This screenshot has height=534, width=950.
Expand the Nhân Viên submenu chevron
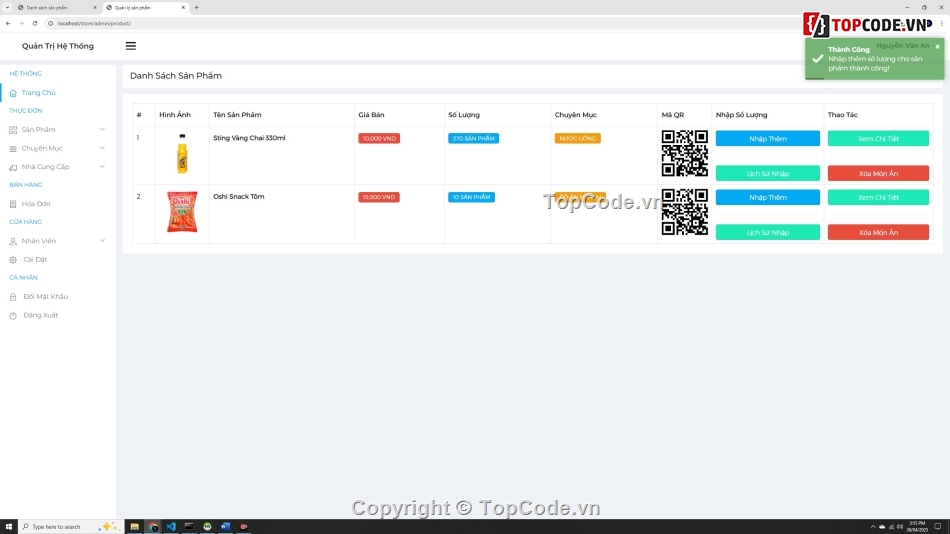[102, 241]
